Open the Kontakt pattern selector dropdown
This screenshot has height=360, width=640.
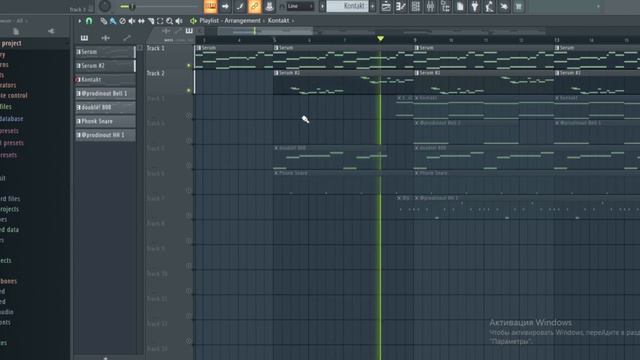347,6
